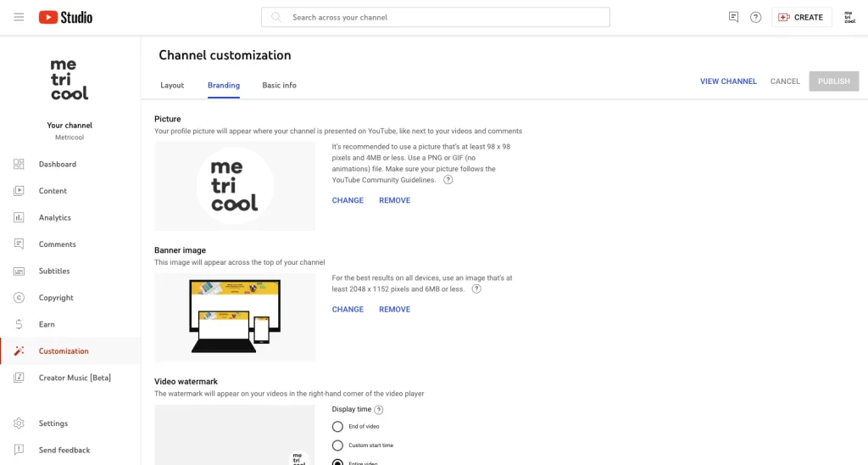The height and width of the screenshot is (465, 868).
Task: Open the feedback messages icon in header
Action: tap(733, 17)
